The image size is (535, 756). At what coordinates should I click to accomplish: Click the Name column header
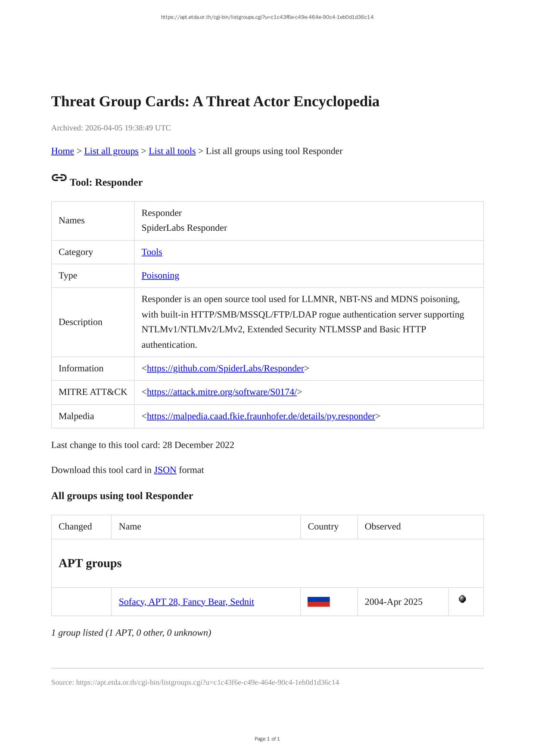[x=130, y=527]
